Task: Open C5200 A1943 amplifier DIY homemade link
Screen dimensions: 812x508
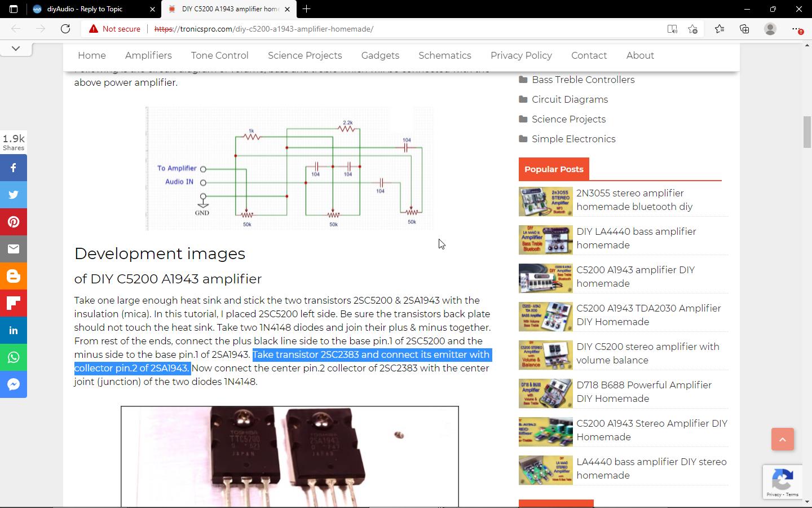Action: 636,277
